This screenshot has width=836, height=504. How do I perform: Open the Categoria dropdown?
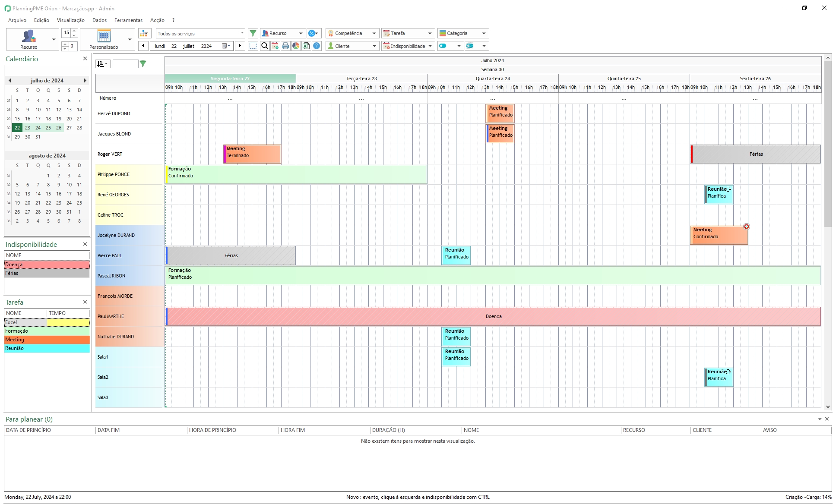click(x=463, y=33)
